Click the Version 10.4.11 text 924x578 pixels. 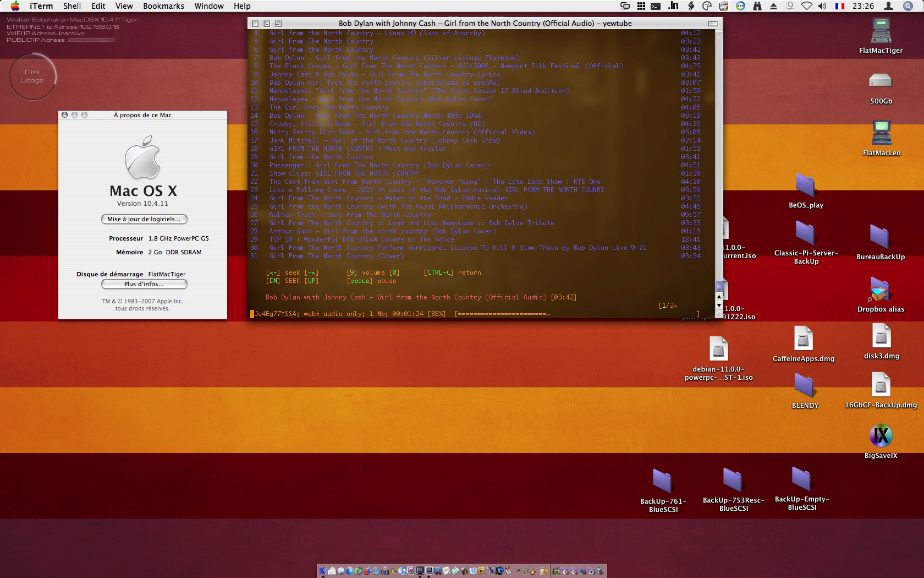(142, 204)
